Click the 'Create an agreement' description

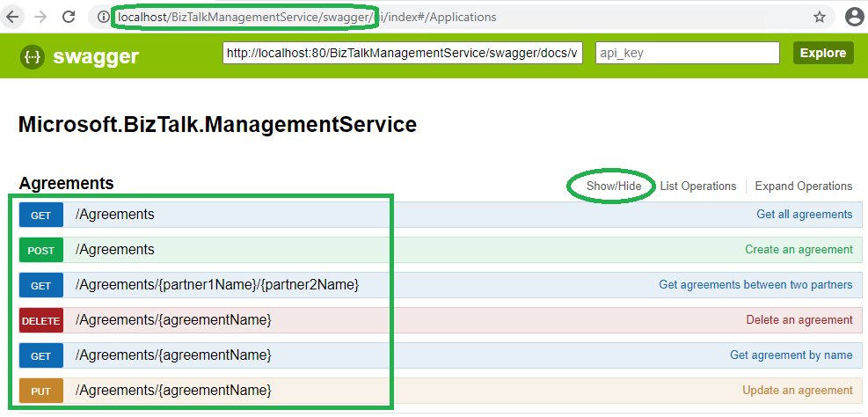click(799, 250)
